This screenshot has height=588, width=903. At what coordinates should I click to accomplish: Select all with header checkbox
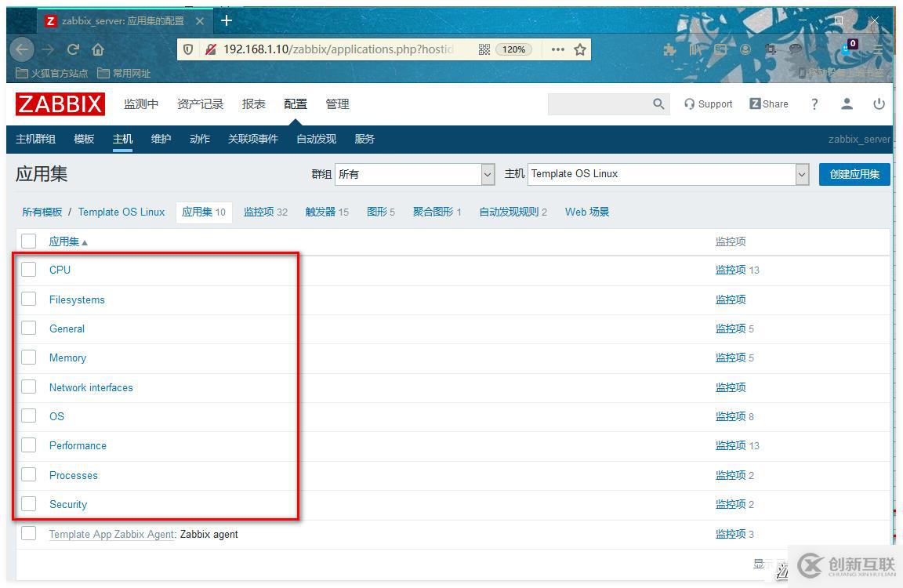tap(29, 241)
